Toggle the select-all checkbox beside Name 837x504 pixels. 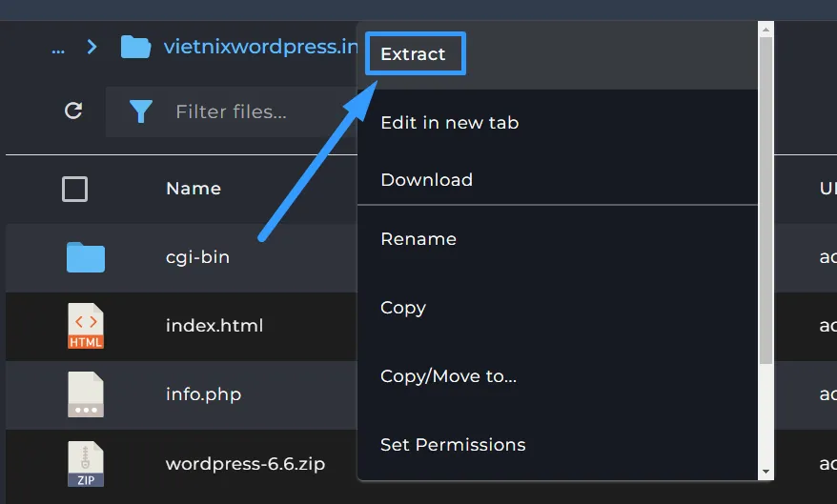click(x=74, y=189)
